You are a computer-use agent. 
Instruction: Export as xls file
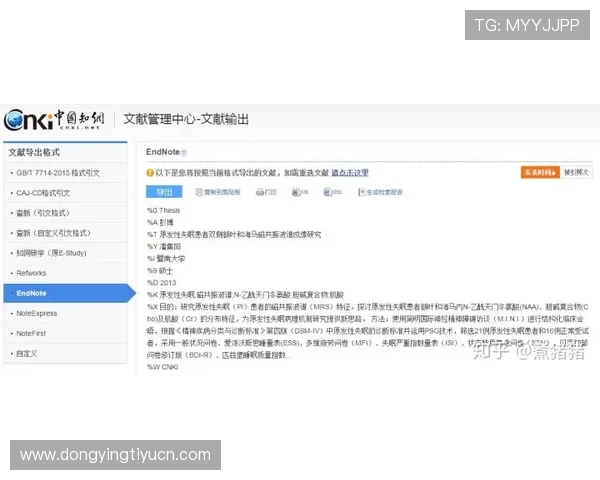click(x=300, y=192)
